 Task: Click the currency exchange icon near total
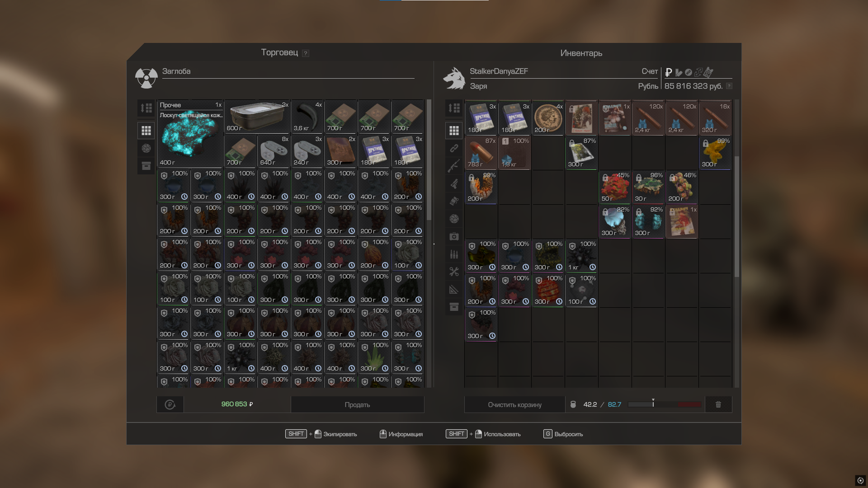pyautogui.click(x=170, y=404)
